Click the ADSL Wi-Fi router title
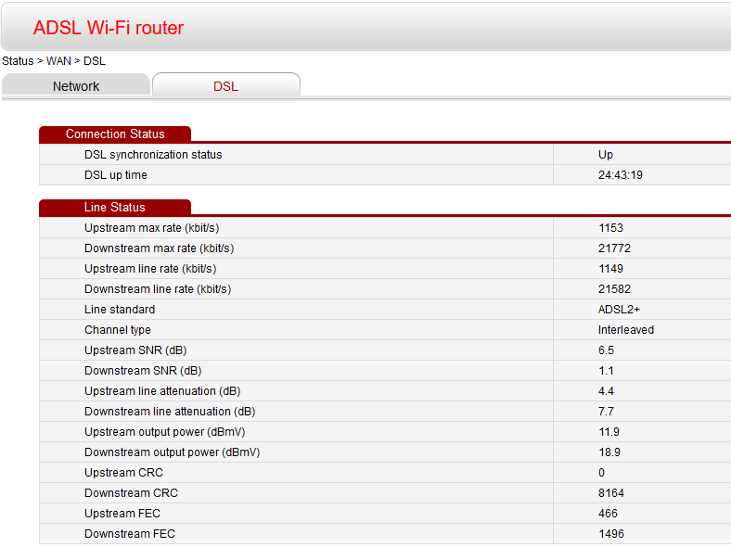 [109, 28]
